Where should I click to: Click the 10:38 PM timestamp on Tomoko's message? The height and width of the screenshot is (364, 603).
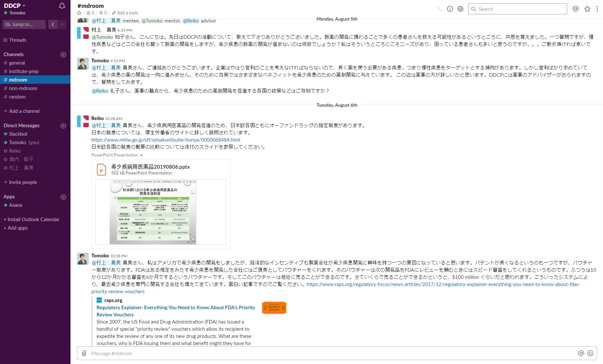[x=119, y=256]
